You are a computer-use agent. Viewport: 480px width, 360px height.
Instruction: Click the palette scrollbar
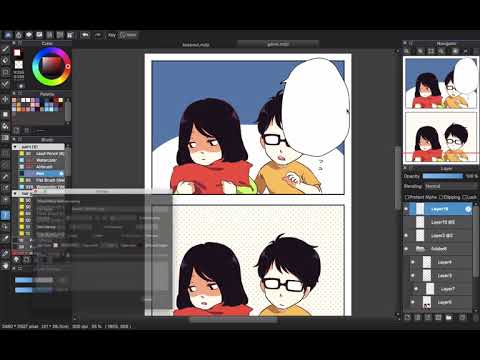click(x=68, y=111)
